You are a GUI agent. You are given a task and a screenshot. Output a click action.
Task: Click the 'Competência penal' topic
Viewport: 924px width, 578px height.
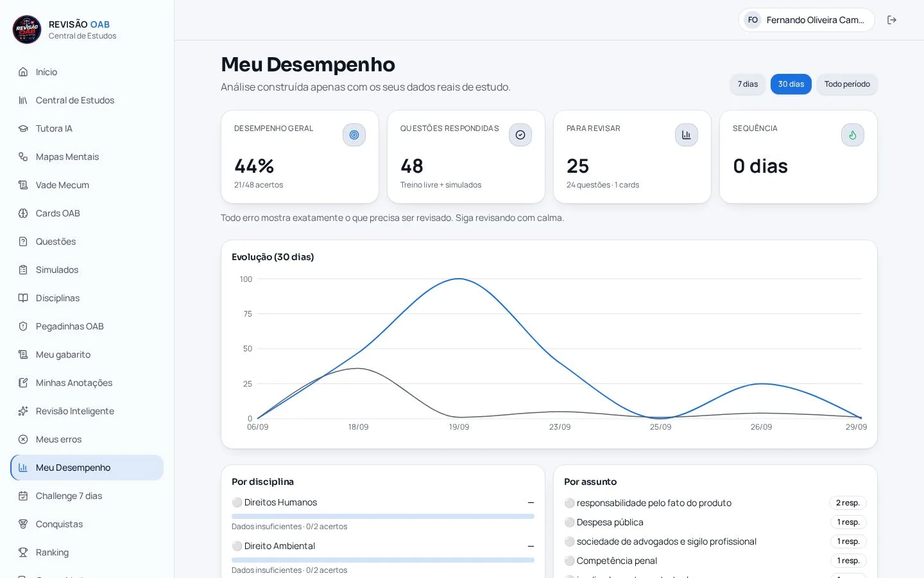pyautogui.click(x=617, y=561)
